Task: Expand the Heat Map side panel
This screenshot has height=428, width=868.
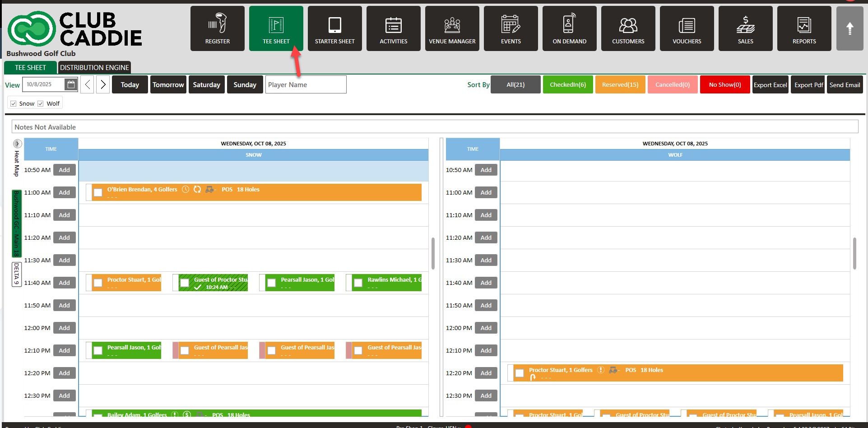Action: [x=17, y=144]
